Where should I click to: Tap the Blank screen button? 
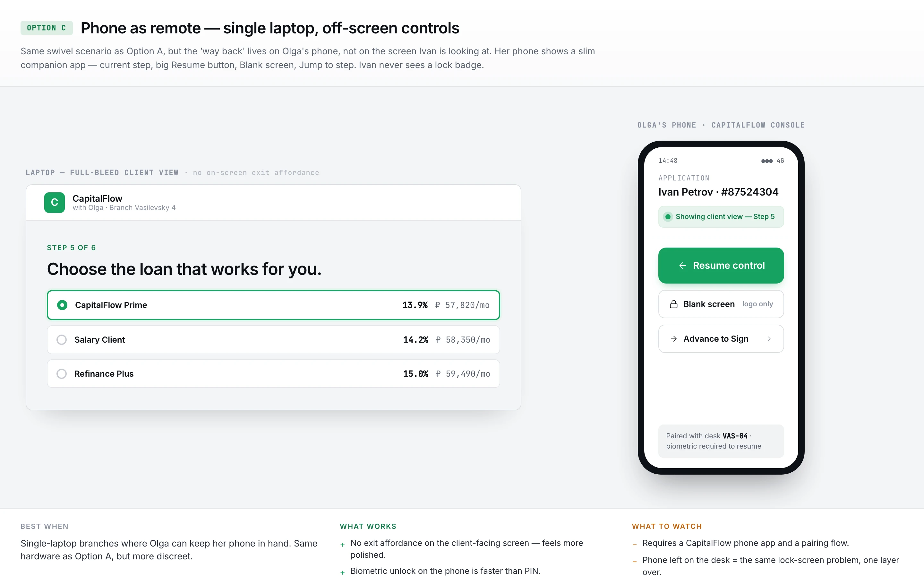[x=721, y=304]
